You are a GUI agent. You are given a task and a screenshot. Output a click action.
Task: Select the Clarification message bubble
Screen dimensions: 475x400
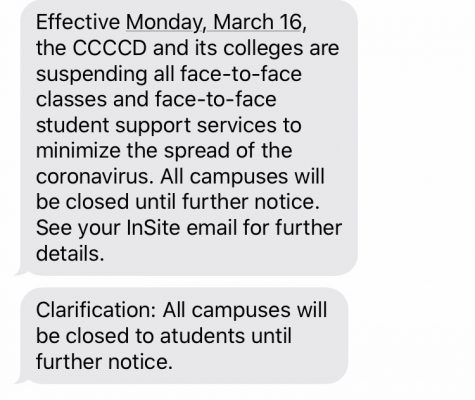coord(184,336)
